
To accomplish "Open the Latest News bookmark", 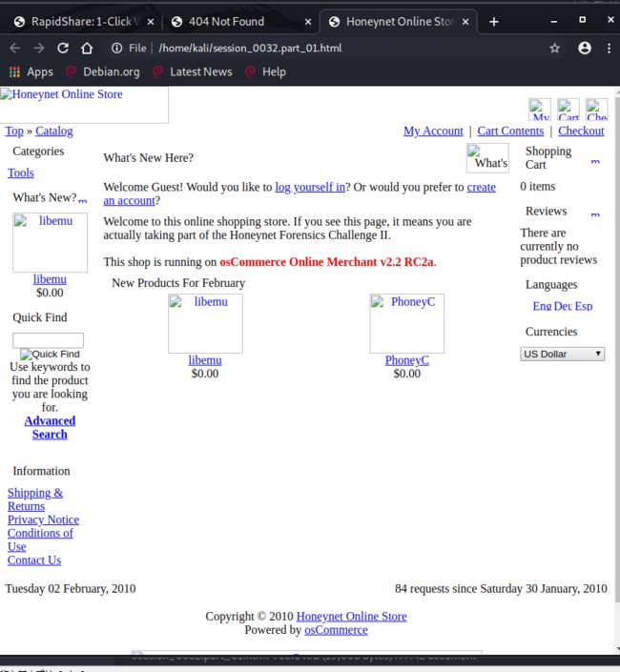I will tap(193, 71).
